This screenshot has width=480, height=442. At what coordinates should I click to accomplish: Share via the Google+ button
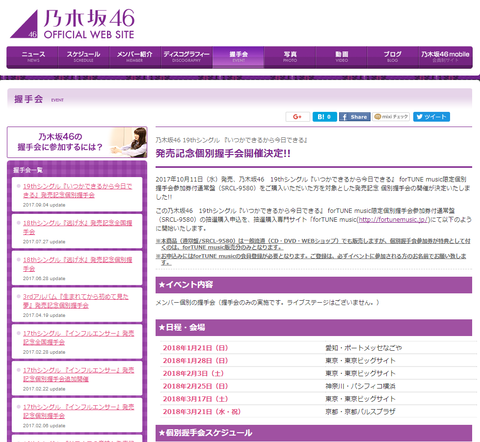pos(298,117)
